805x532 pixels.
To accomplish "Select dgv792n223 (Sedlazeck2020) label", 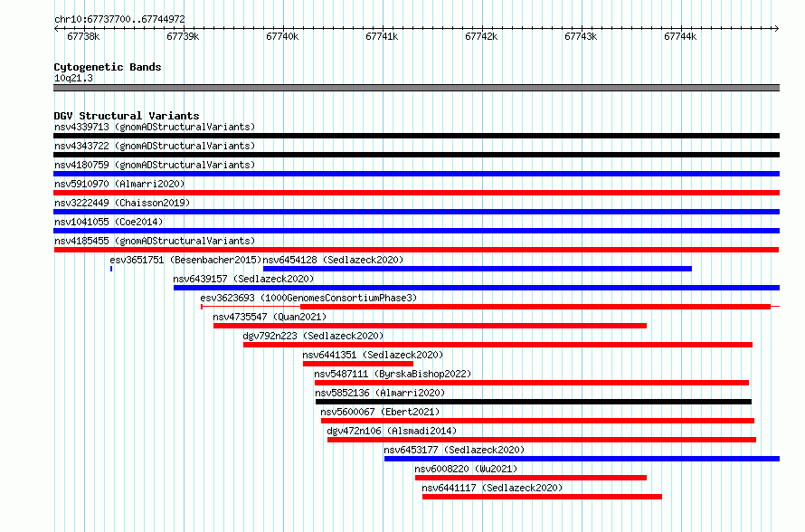I will pyautogui.click(x=313, y=336).
